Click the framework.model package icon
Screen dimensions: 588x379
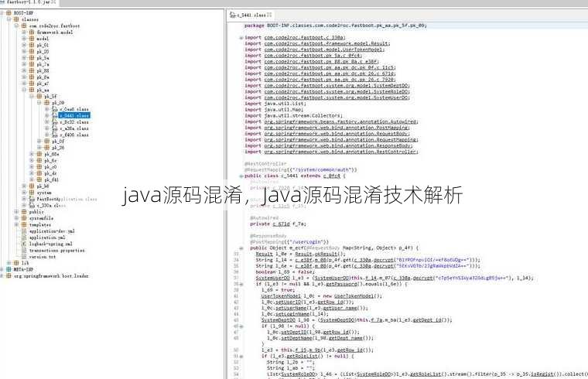[x=32, y=32]
